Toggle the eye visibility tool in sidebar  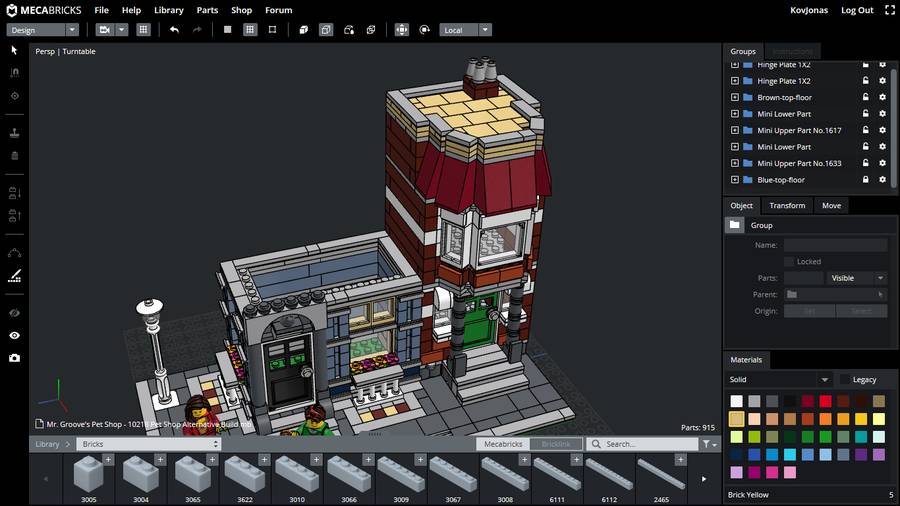(14, 335)
